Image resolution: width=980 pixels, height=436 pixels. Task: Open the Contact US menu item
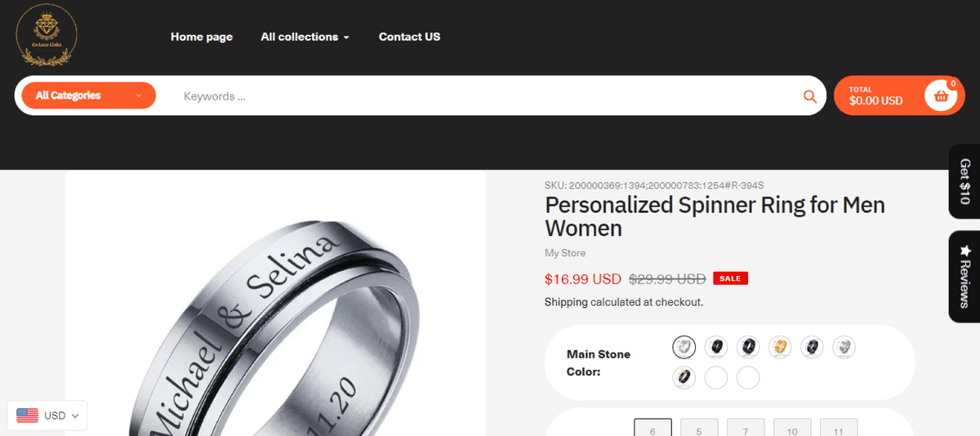coord(409,37)
